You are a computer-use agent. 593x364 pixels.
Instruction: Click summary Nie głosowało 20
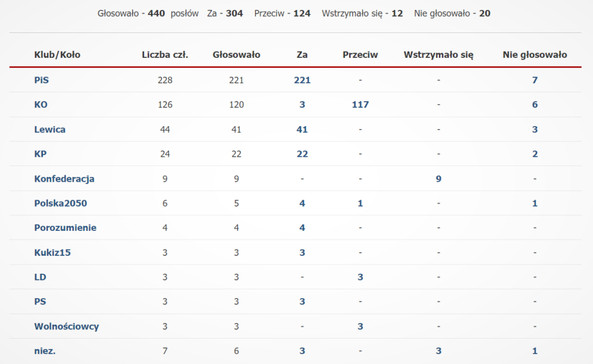(485, 14)
